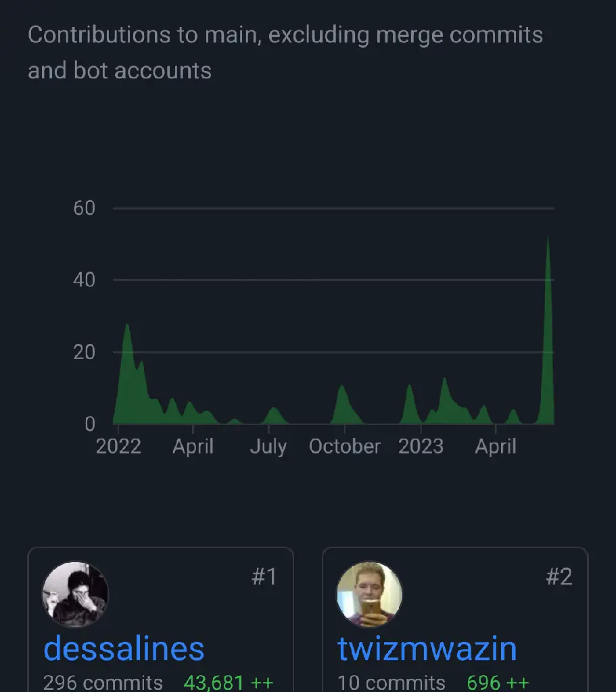This screenshot has height=692, width=616.
Task: Click the #1 rank label
Action: click(x=264, y=576)
